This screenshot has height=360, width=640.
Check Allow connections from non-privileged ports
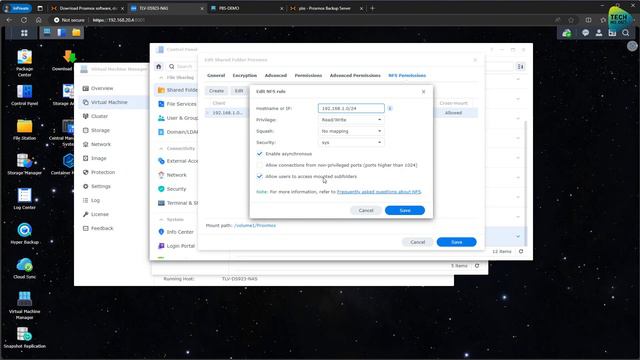[260, 165]
